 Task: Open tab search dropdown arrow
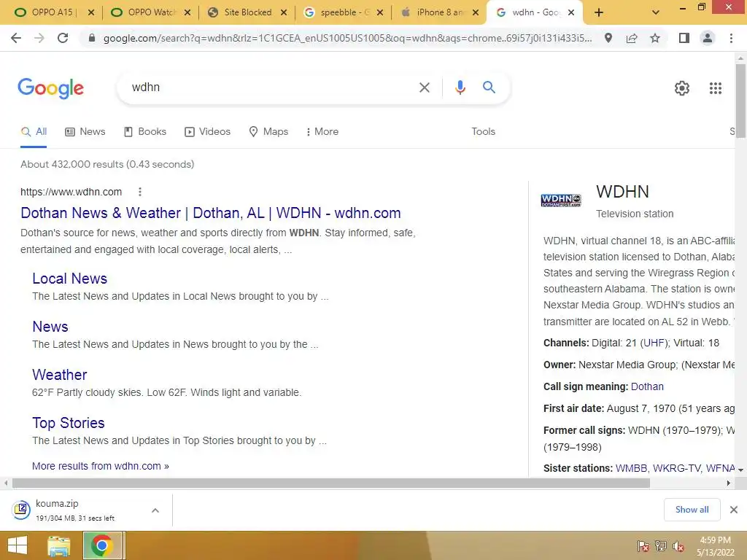(656, 13)
